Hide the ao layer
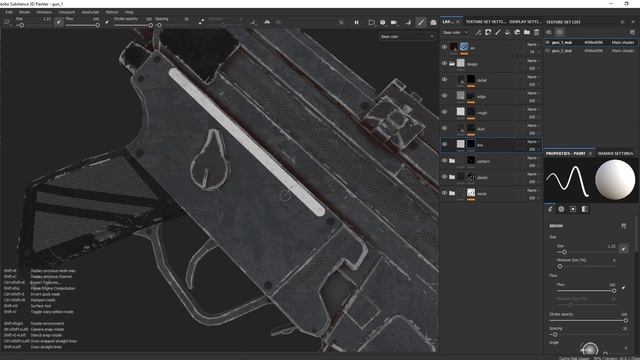The width and height of the screenshot is (640, 360). (x=444, y=47)
